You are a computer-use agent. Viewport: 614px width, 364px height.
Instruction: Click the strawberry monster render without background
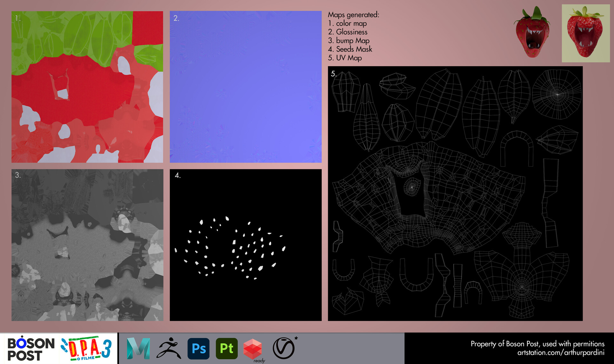click(532, 33)
